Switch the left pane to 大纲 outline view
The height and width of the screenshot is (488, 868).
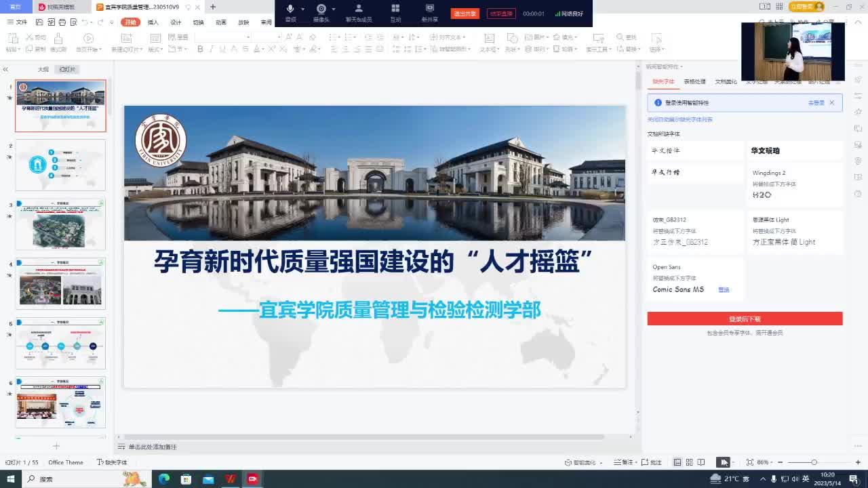pyautogui.click(x=43, y=69)
